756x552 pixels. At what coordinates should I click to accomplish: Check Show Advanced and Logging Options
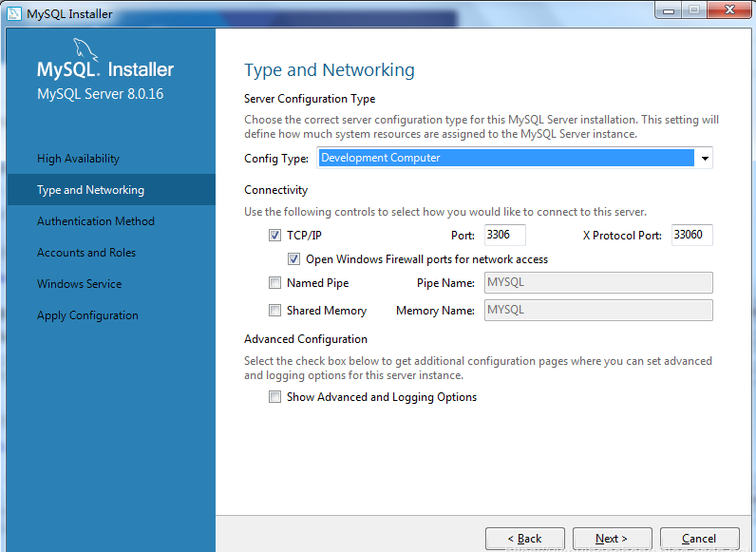[274, 396]
